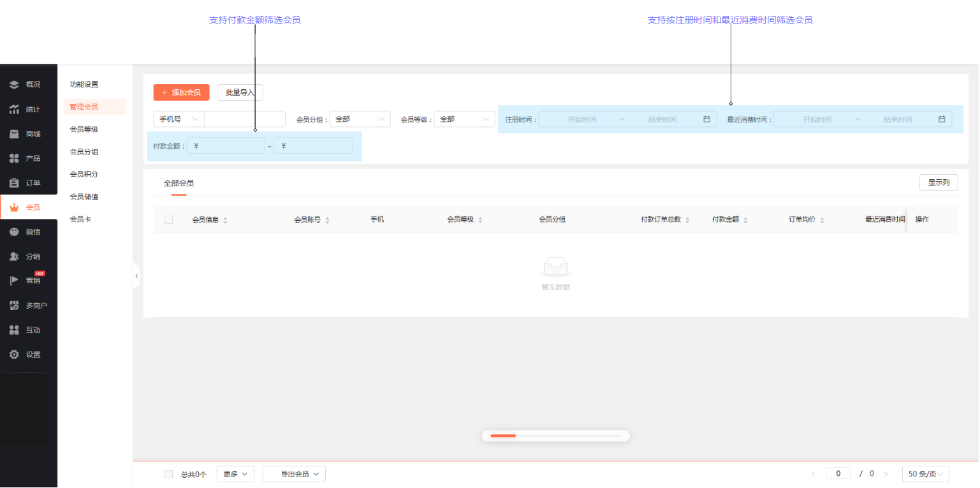Check the 总共0个 checkbox in footer
The width and height of the screenshot is (980, 488).
click(x=168, y=474)
